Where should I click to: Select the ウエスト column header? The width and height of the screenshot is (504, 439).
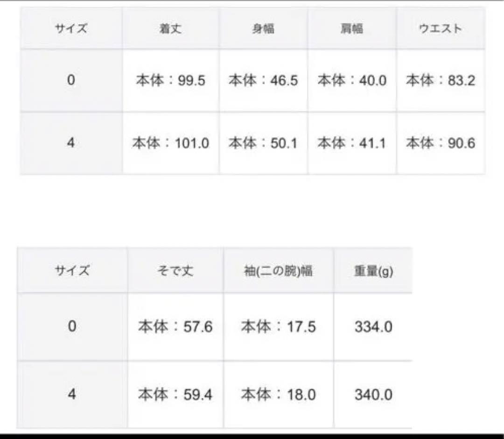[x=441, y=29]
